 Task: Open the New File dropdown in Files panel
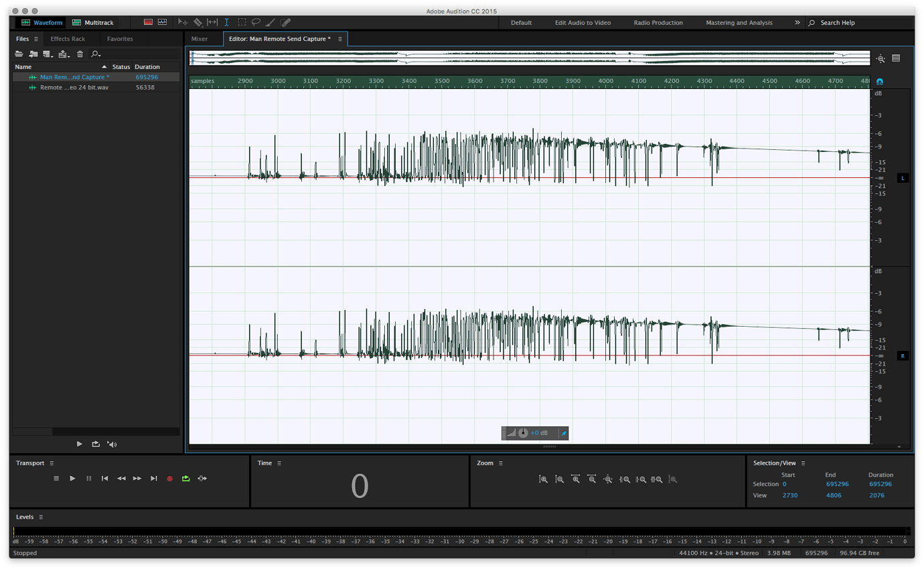[48, 54]
